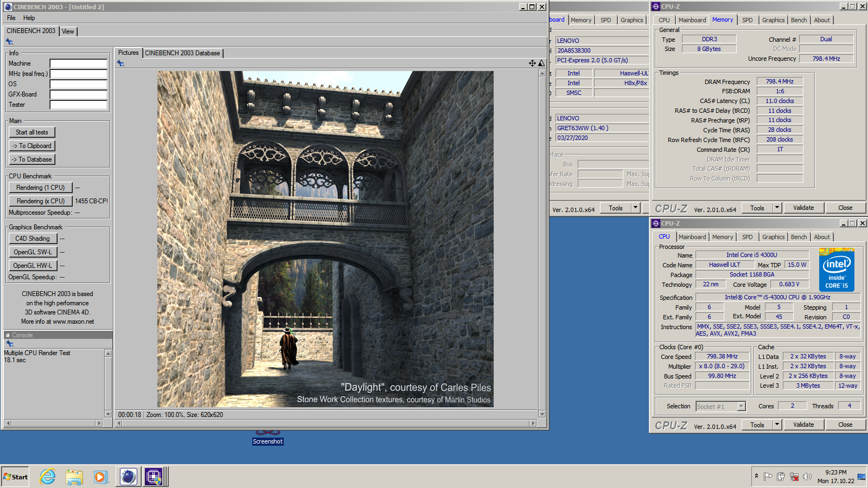
Task: Switch to CPU-Z taskbar button
Action: pos(154,477)
